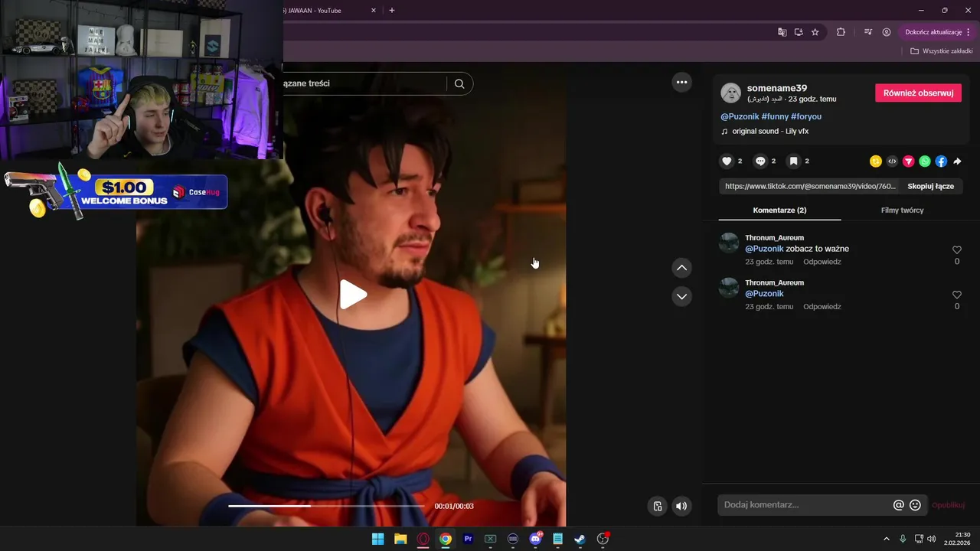The height and width of the screenshot is (551, 980).
Task: Bookmark the video with the save icon
Action: coord(794,161)
